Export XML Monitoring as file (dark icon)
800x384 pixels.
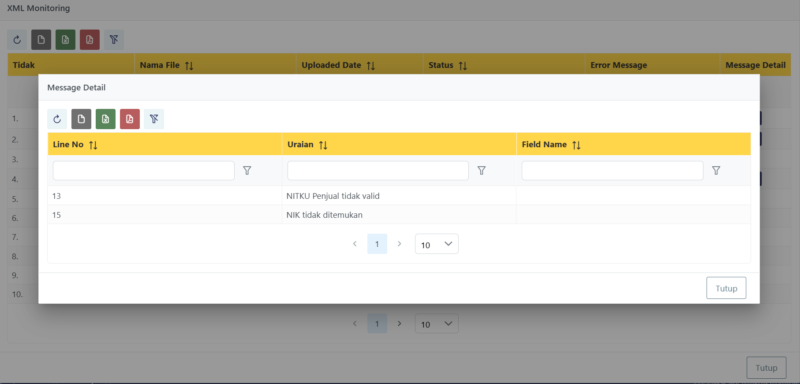coord(41,40)
